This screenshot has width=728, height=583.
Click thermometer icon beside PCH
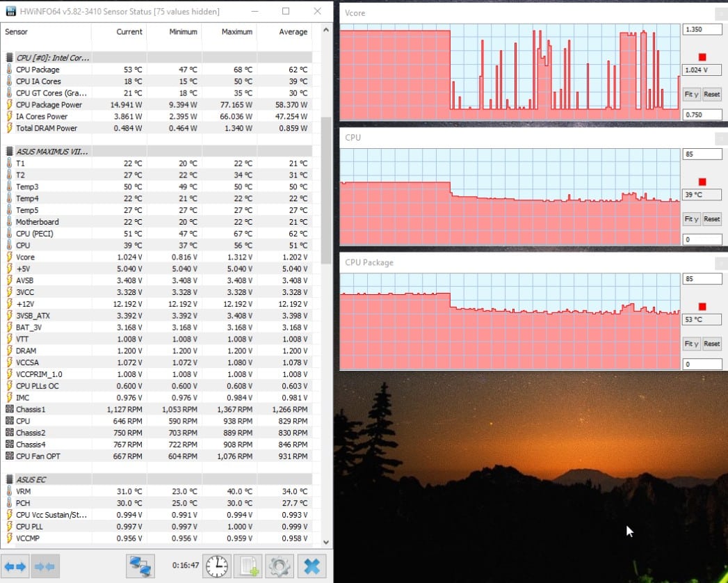click(x=9, y=502)
